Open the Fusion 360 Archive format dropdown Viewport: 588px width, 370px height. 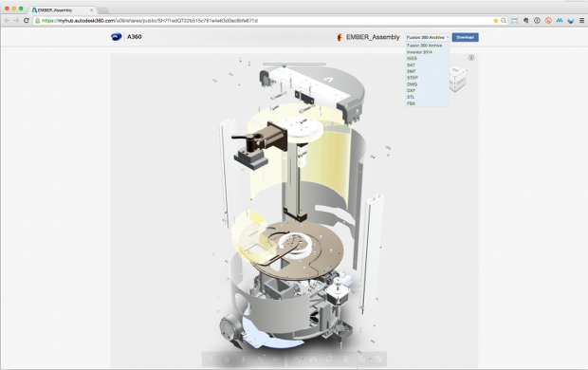tap(428, 37)
